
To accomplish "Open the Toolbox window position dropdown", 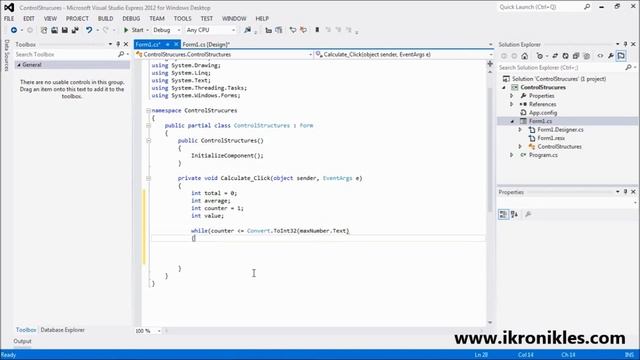I will point(110,44).
